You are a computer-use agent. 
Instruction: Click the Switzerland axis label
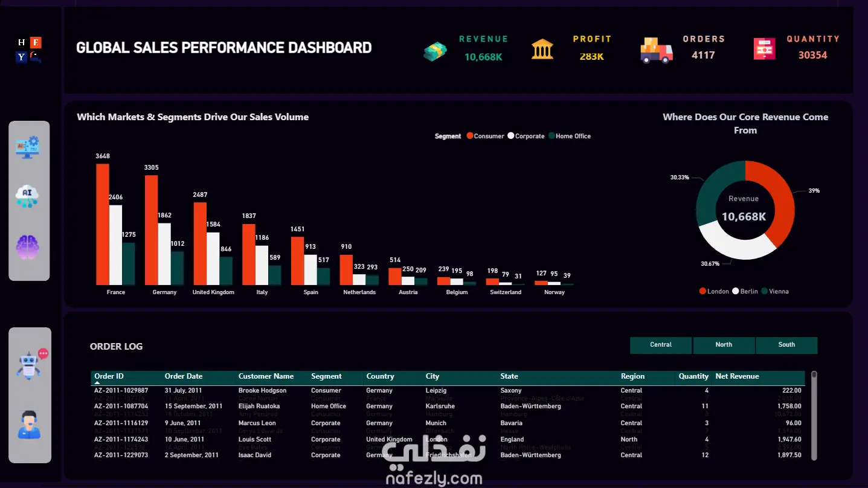506,292
